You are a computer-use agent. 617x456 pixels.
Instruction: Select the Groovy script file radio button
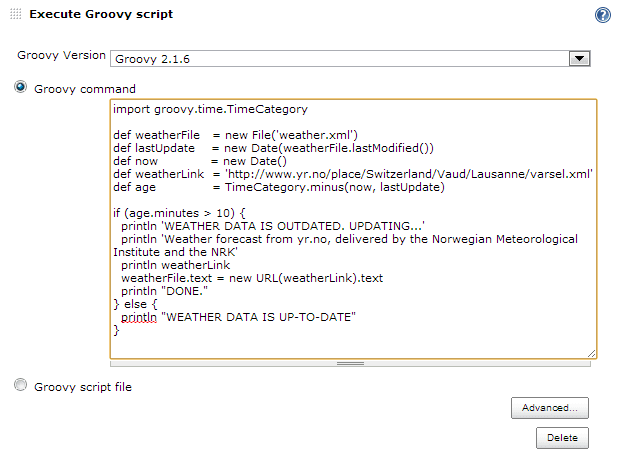[x=21, y=386]
